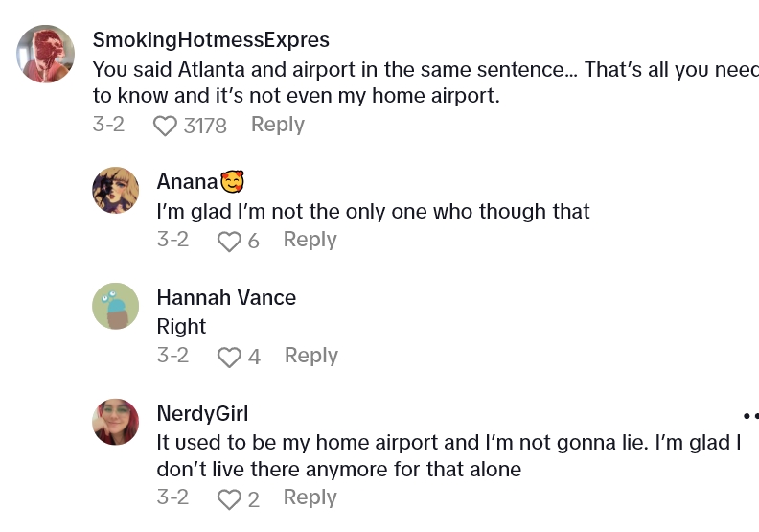
Task: Visit Anana's profile via username
Action: point(188,181)
